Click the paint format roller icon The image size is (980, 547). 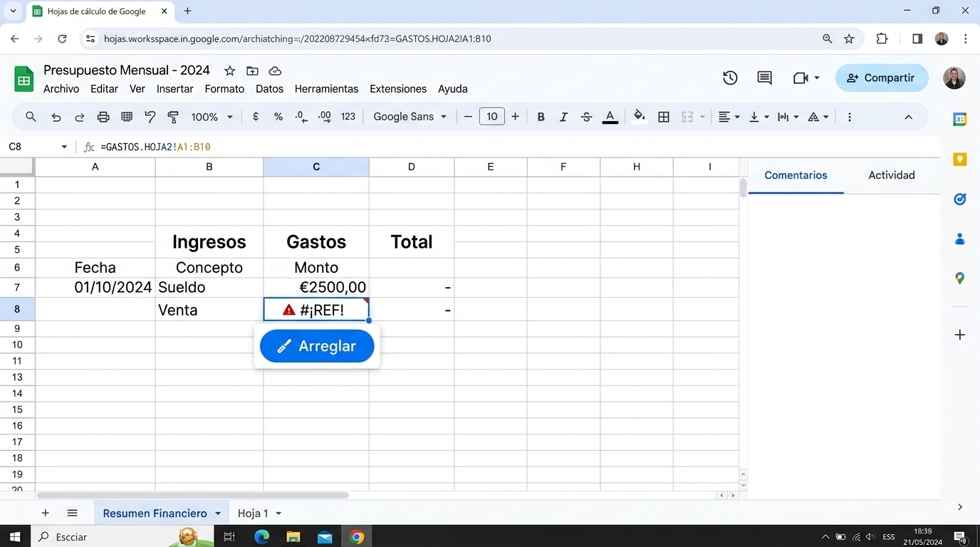click(173, 117)
